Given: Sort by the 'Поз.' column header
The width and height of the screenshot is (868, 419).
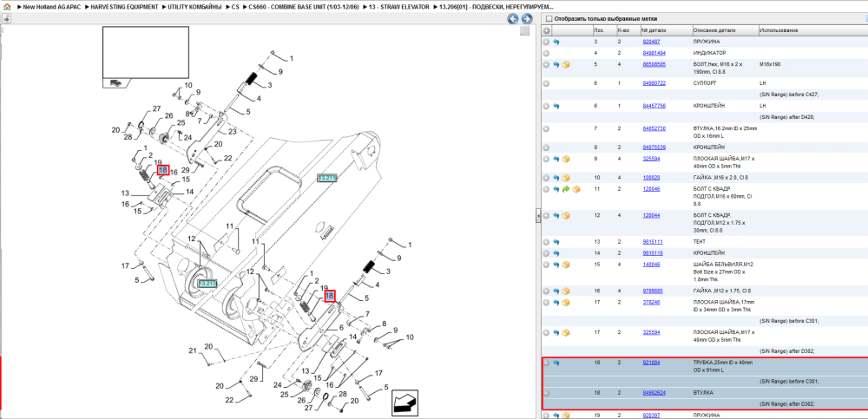Looking at the screenshot, I should point(598,29).
